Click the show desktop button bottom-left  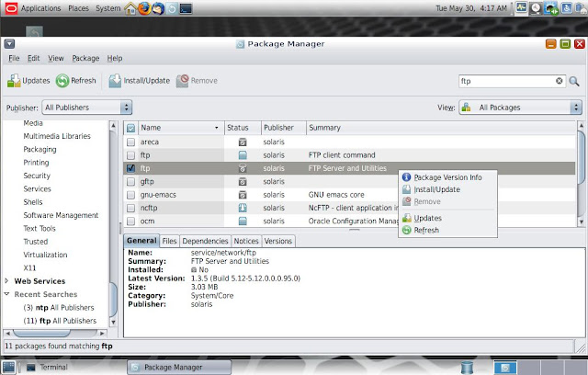[x=8, y=367]
